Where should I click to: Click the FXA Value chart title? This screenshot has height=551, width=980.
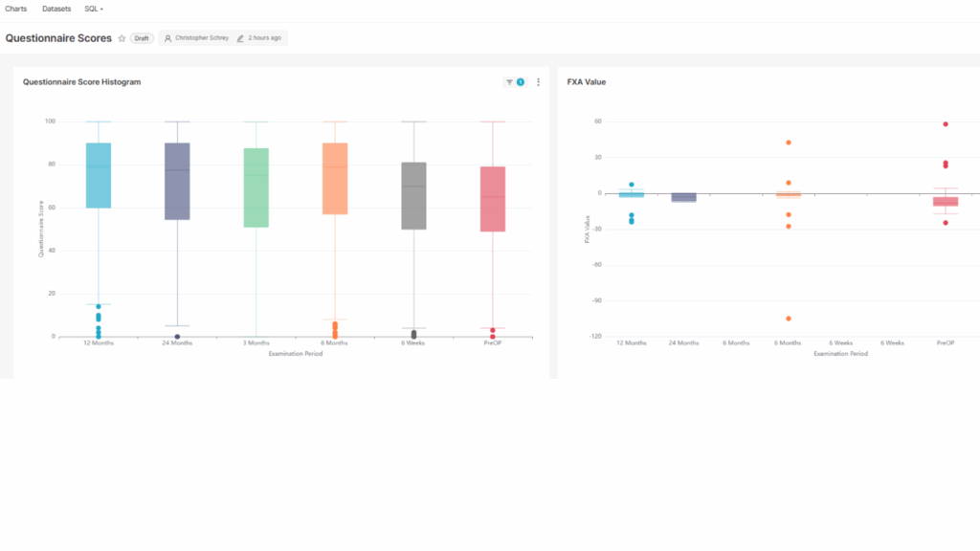click(x=586, y=82)
